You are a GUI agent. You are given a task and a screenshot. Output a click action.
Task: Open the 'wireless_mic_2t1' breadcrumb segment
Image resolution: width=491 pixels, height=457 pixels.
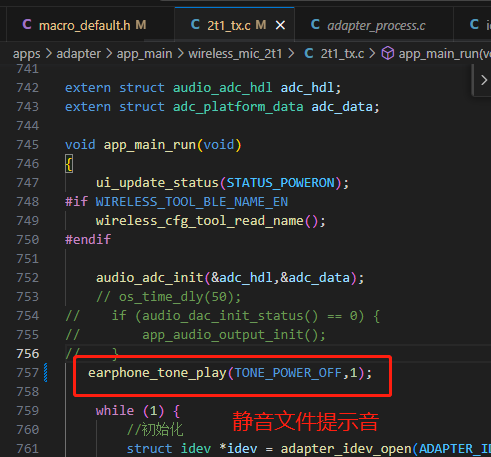click(235, 54)
